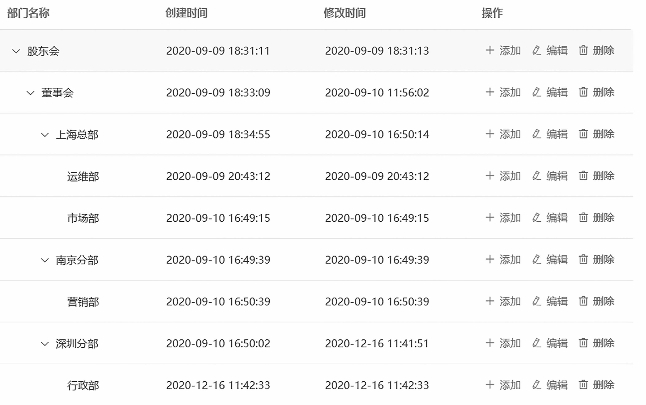Click the 删除 link for 股东会
The height and width of the screenshot is (405, 646).
coord(603,50)
